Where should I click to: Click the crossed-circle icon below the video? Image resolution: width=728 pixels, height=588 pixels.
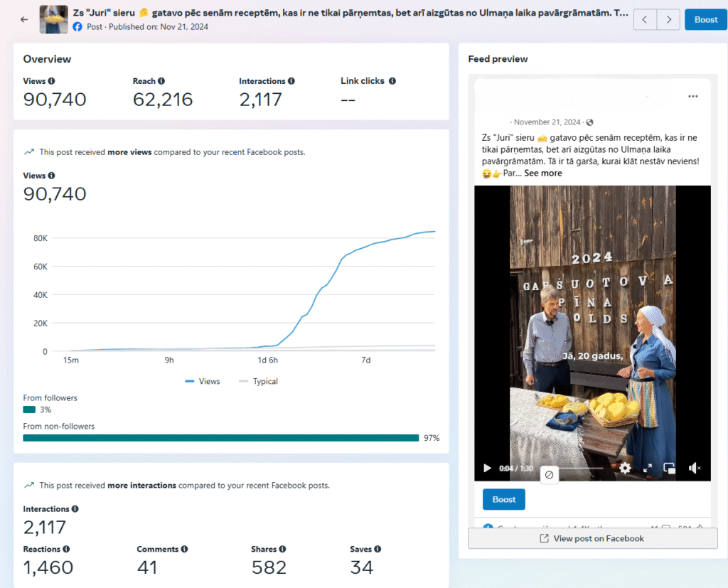coord(549,474)
